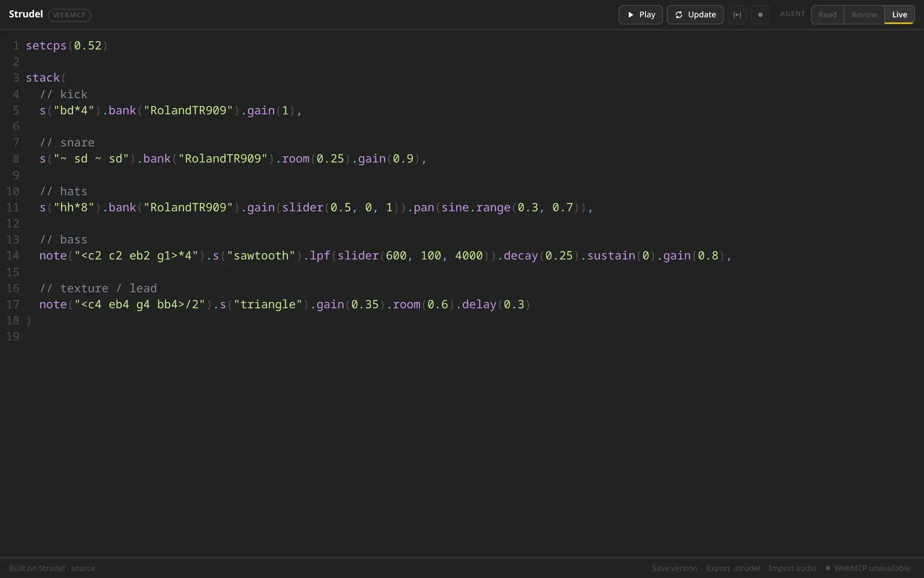Click Export .strudel in the footer
The width and height of the screenshot is (924, 578).
pyautogui.click(x=733, y=568)
